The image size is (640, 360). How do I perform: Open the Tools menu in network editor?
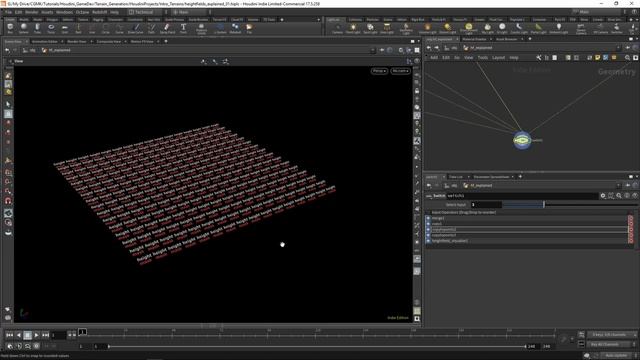[x=483, y=58]
